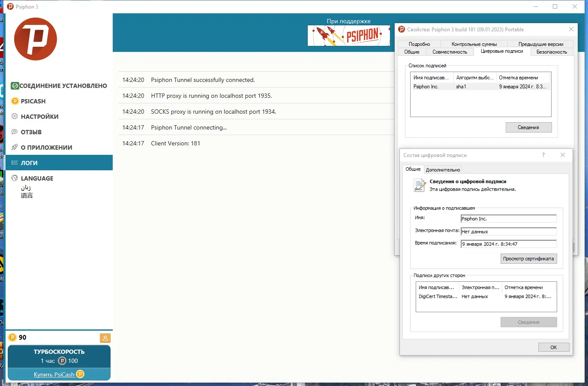
Task: Minimize the Psiphon 3 window
Action: pos(536,6)
